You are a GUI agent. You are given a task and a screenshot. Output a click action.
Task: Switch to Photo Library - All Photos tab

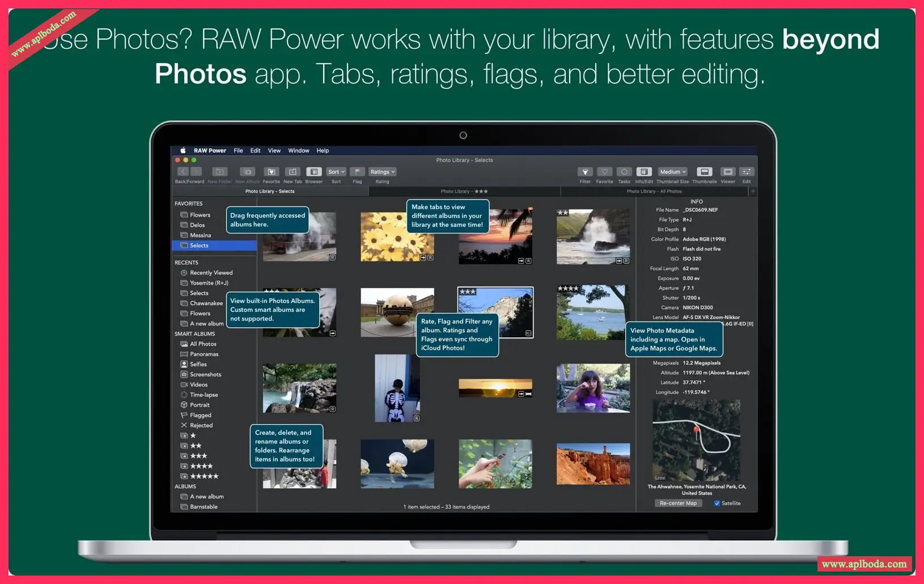point(654,192)
